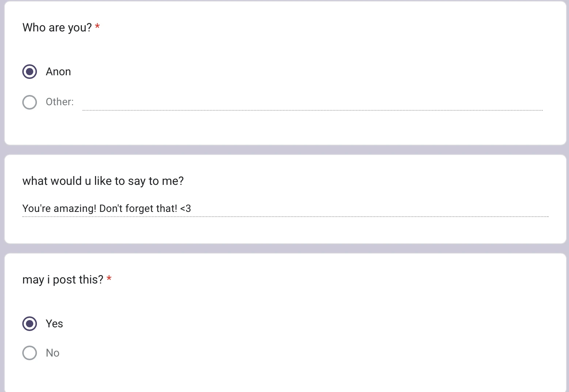Choose the Yes radio button
The width and height of the screenshot is (569, 392).
pyautogui.click(x=30, y=324)
